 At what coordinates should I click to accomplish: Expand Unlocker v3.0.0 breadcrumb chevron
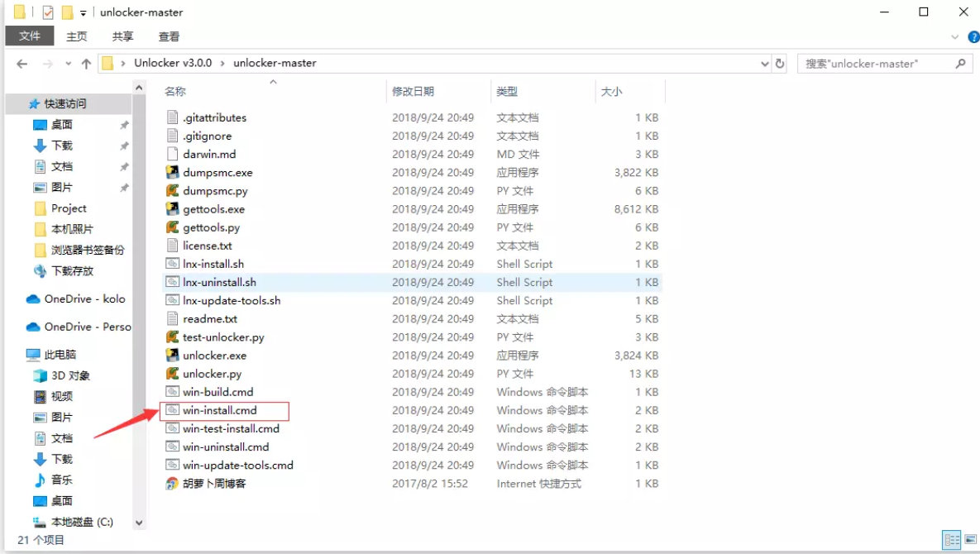pos(222,63)
